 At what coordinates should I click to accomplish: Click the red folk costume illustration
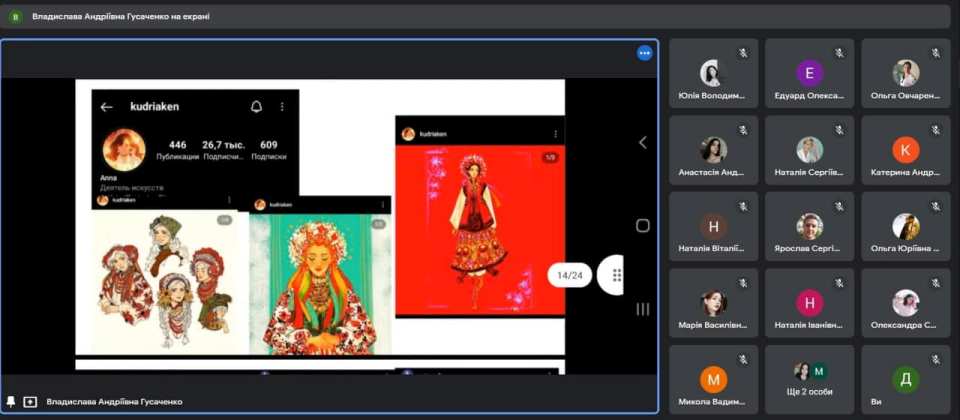tap(480, 230)
